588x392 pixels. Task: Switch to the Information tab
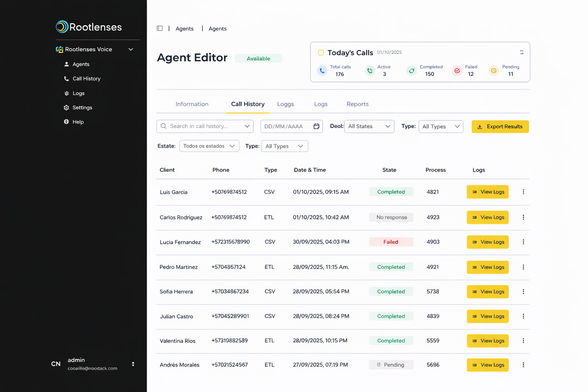coord(192,104)
